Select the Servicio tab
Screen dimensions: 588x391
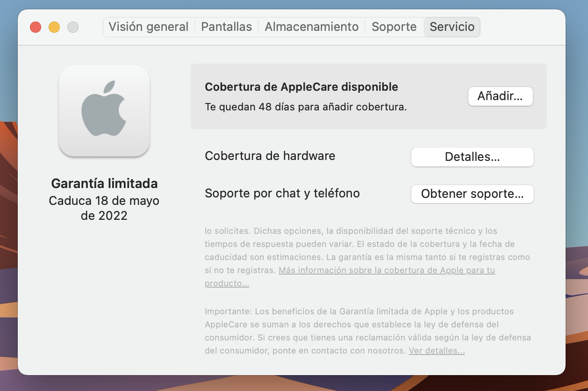[452, 27]
